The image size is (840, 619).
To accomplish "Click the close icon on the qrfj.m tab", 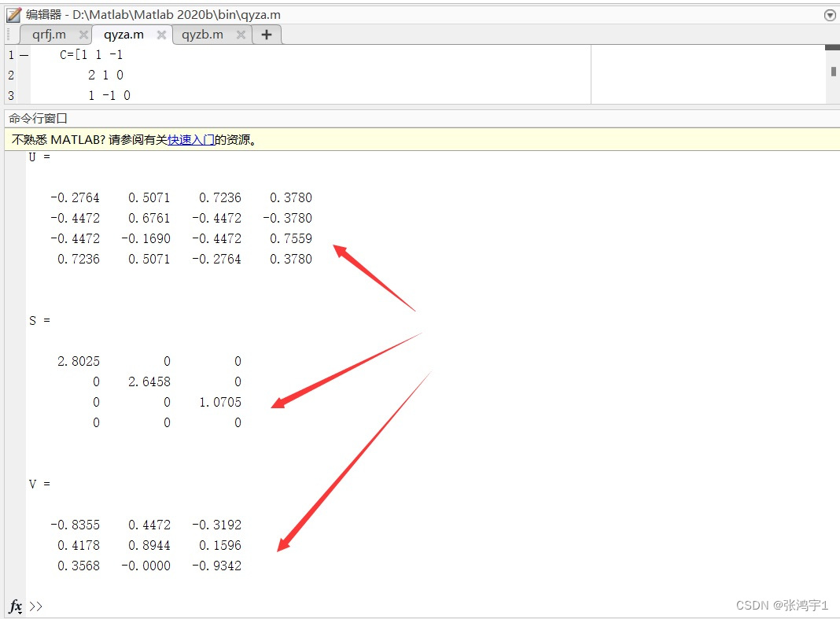I will (83, 34).
